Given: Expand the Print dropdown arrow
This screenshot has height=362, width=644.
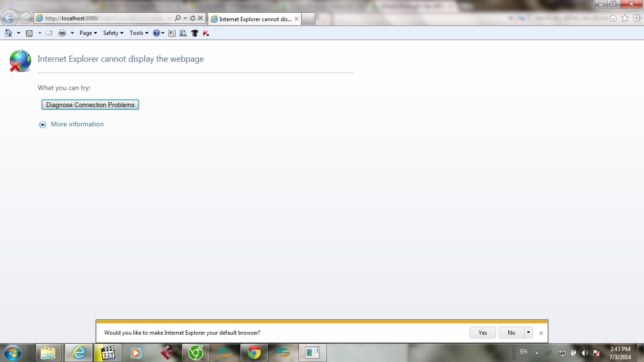Looking at the screenshot, I should tap(72, 33).
